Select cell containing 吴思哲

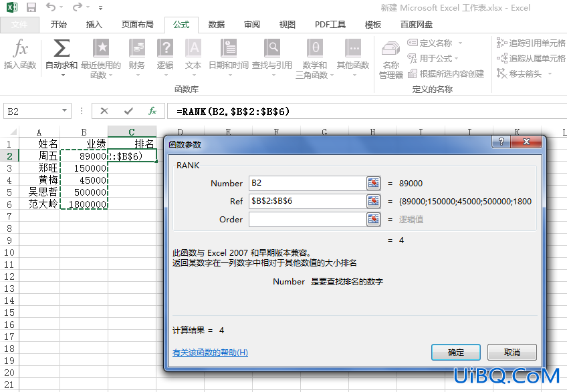[39, 192]
